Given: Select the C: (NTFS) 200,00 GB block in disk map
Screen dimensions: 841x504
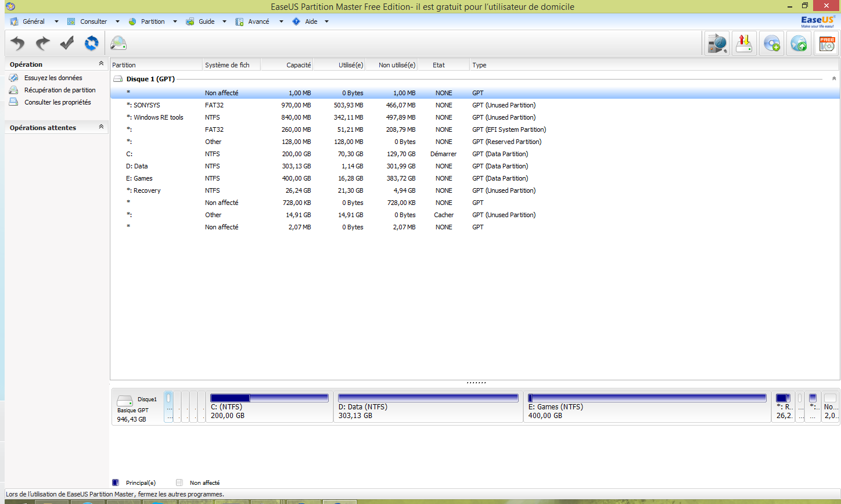Looking at the screenshot, I should tap(269, 406).
